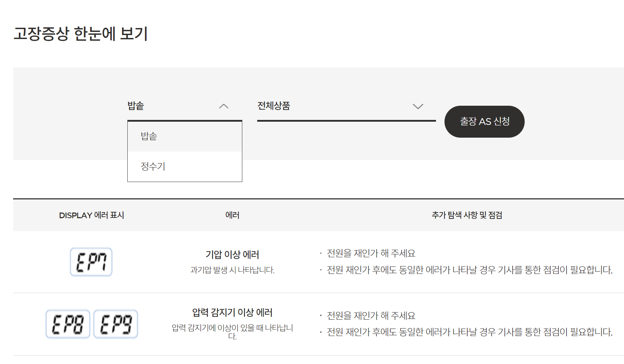Click the 압력 감지기 이상 에러 heading

coord(232,313)
